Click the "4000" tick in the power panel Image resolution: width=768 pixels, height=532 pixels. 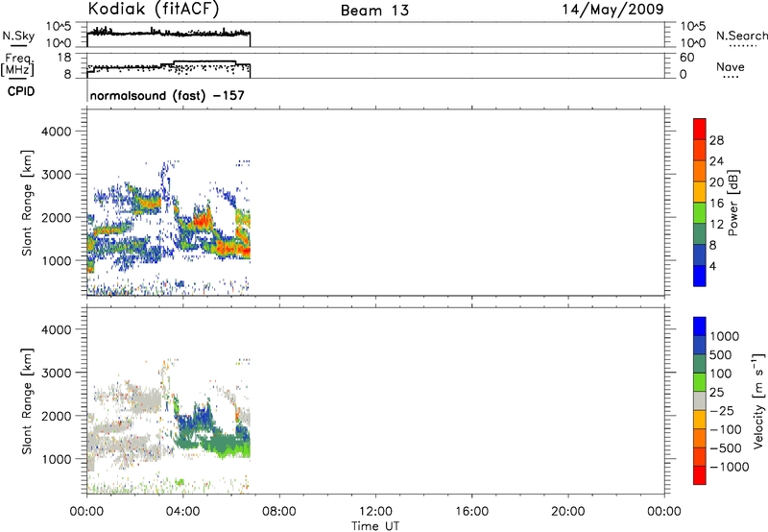[57, 132]
